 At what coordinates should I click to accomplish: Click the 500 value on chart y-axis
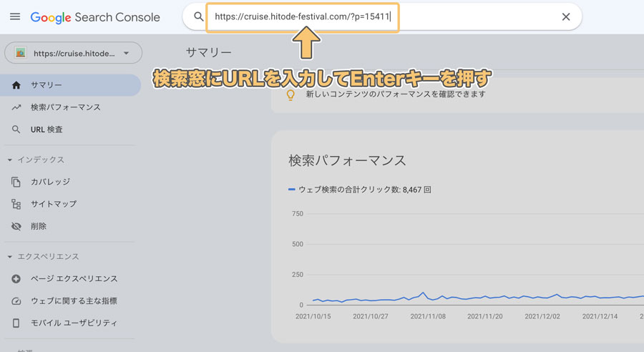coord(298,244)
